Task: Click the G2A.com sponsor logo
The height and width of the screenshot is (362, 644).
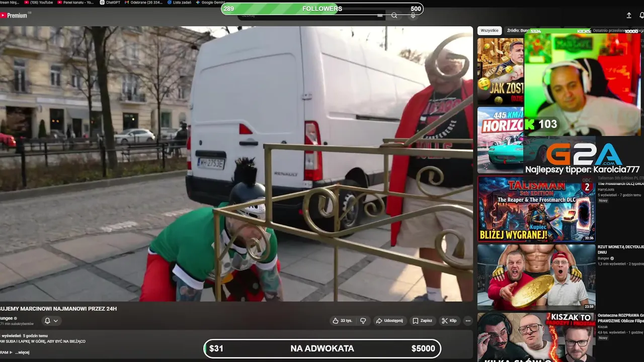Action: pyautogui.click(x=585, y=154)
